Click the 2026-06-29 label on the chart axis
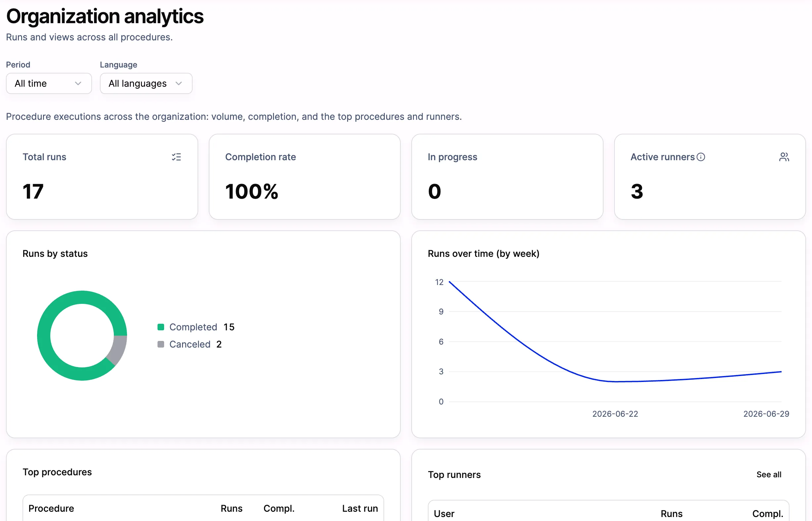The image size is (812, 521). (766, 414)
